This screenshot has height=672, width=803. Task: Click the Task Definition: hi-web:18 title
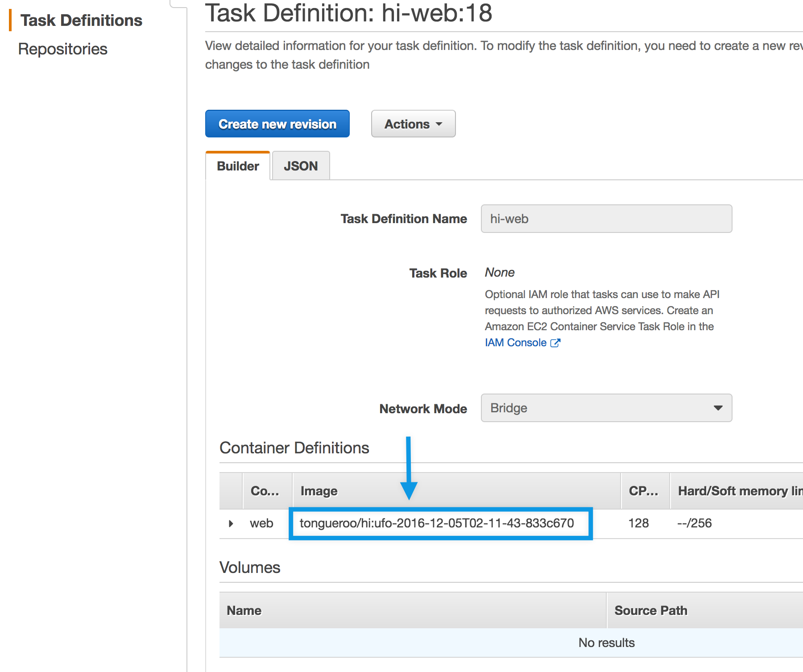point(348,12)
